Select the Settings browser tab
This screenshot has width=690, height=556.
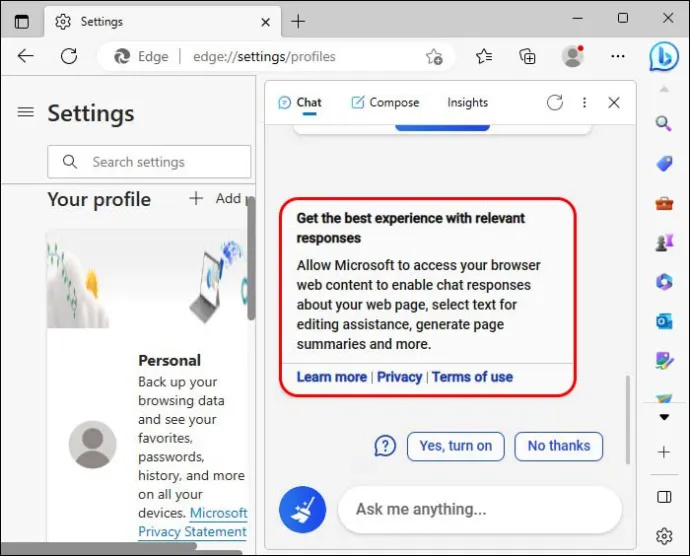pos(163,22)
